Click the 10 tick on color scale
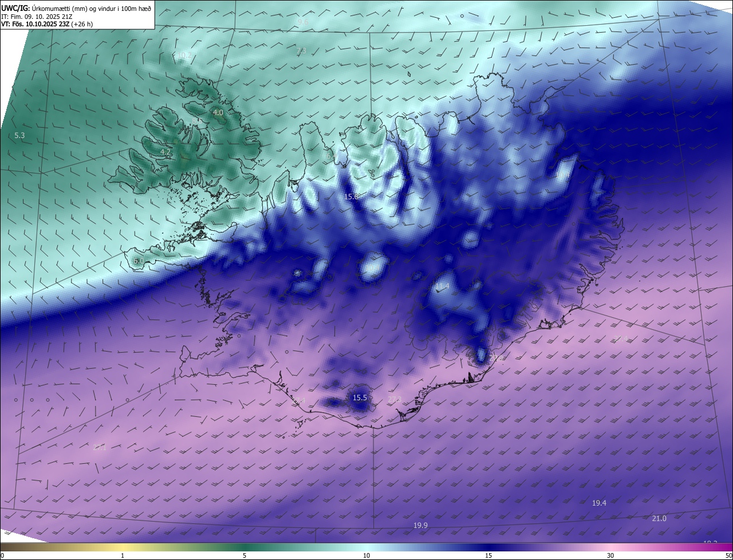This screenshot has width=733, height=560. (x=366, y=555)
